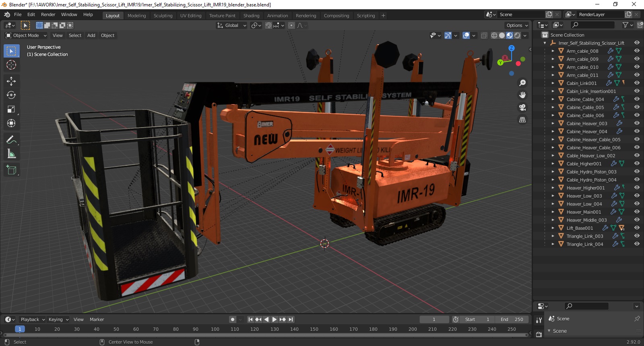Screen dimensions: 644x346
Task: Open the Object Mode dropdown
Action: 26,35
